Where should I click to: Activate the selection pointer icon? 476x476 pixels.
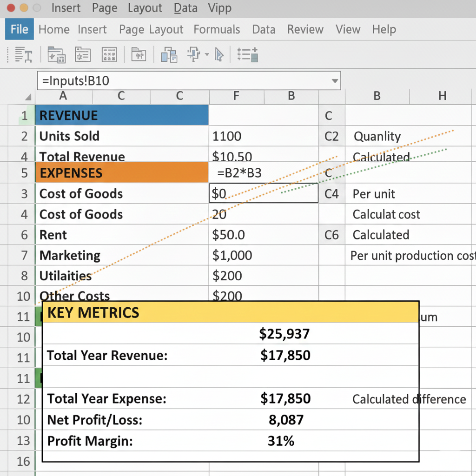coord(219,54)
